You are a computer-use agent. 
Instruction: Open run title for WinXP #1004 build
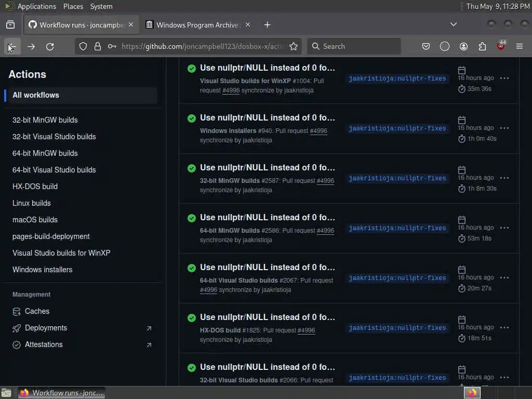(268, 68)
